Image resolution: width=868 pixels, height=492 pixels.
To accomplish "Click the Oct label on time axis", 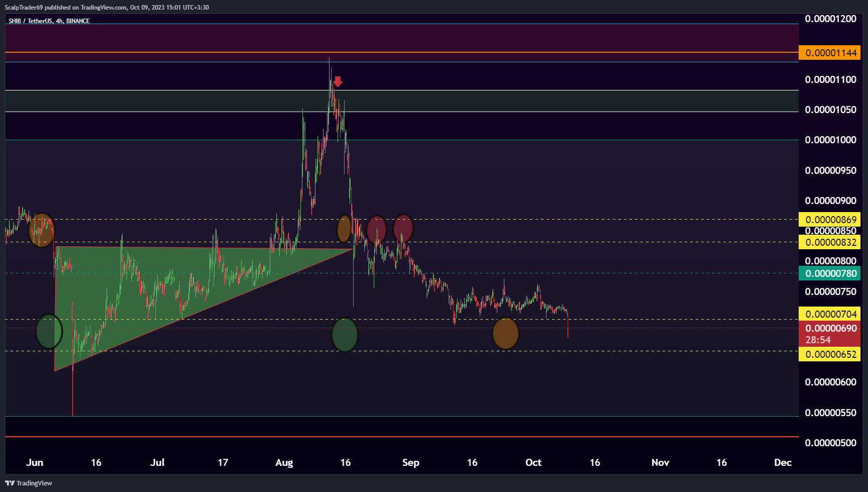I will pyautogui.click(x=533, y=462).
